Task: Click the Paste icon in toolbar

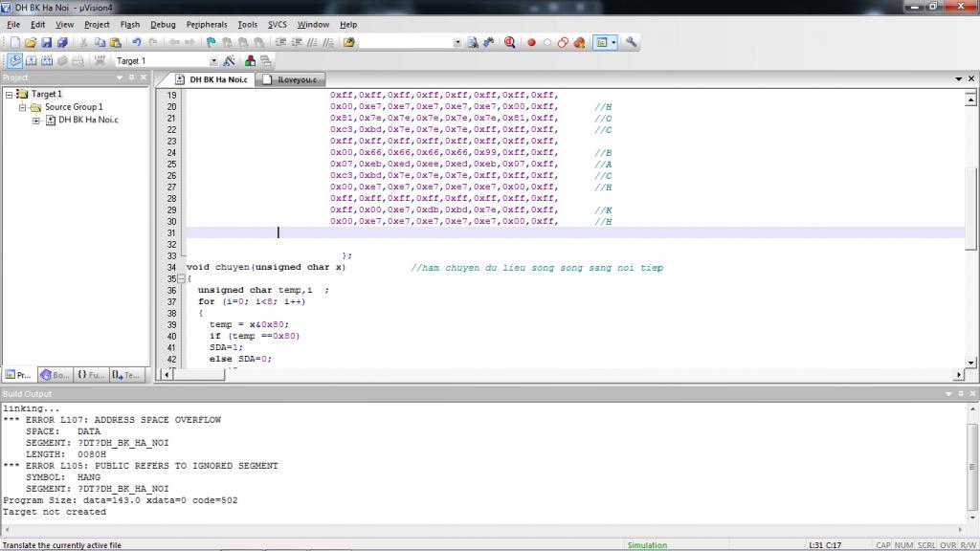Action: (115, 42)
